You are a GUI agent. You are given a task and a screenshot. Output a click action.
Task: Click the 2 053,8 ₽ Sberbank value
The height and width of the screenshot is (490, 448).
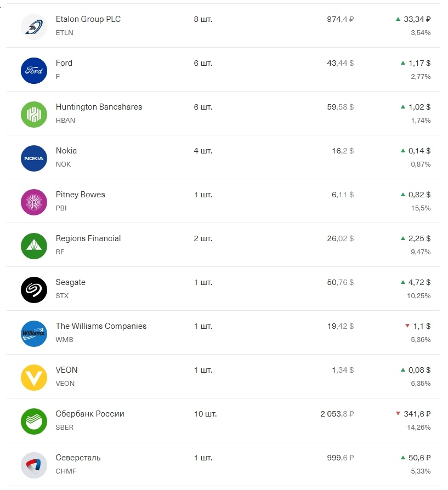point(337,414)
